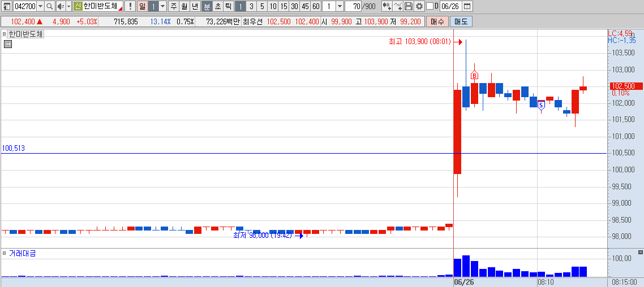Viewport: 644px width, 287px height.
Task: Click the 73,226백만 trade amount value
Action: pyautogui.click(x=223, y=21)
